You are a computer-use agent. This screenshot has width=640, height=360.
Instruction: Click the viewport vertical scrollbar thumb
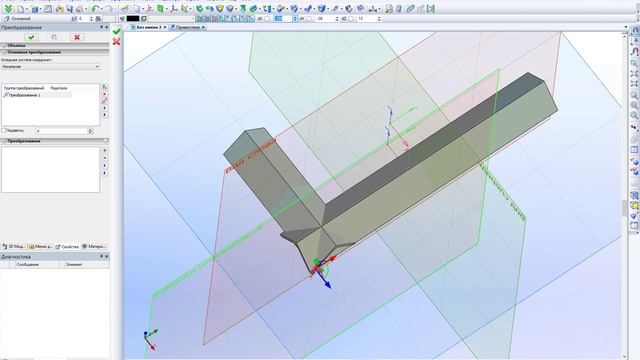pyautogui.click(x=624, y=208)
